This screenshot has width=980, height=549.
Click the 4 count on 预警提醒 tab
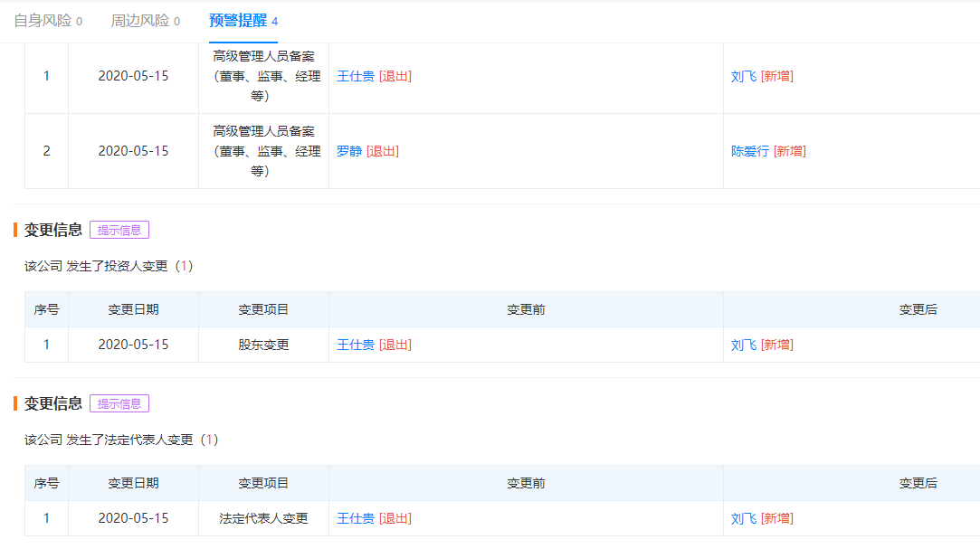pyautogui.click(x=273, y=20)
